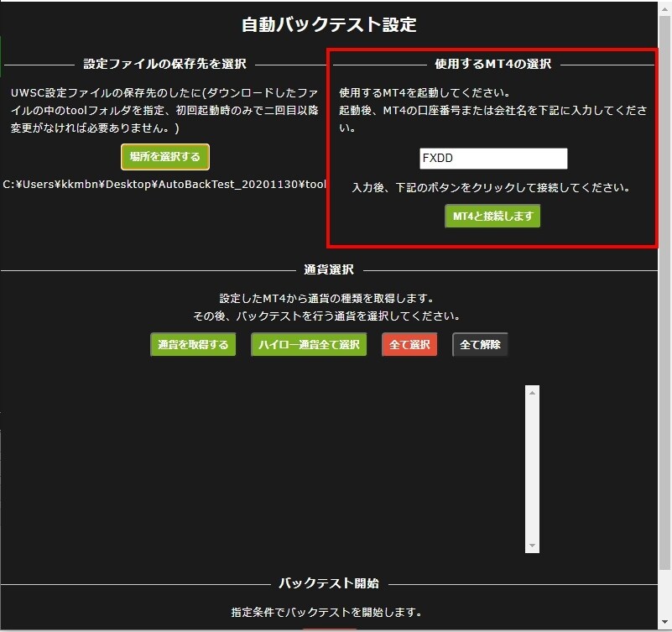Click the MT4と接続します button
Screen dimensions: 672x632
(492, 216)
